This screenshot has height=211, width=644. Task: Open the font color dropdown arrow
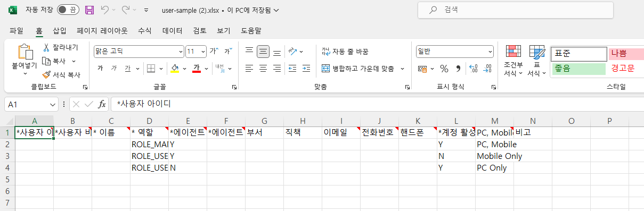pos(207,69)
